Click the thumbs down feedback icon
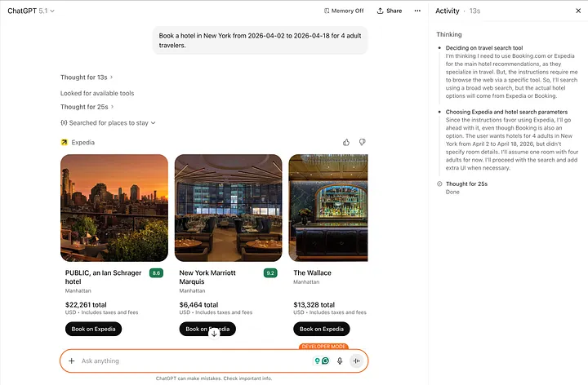 [x=363, y=142]
